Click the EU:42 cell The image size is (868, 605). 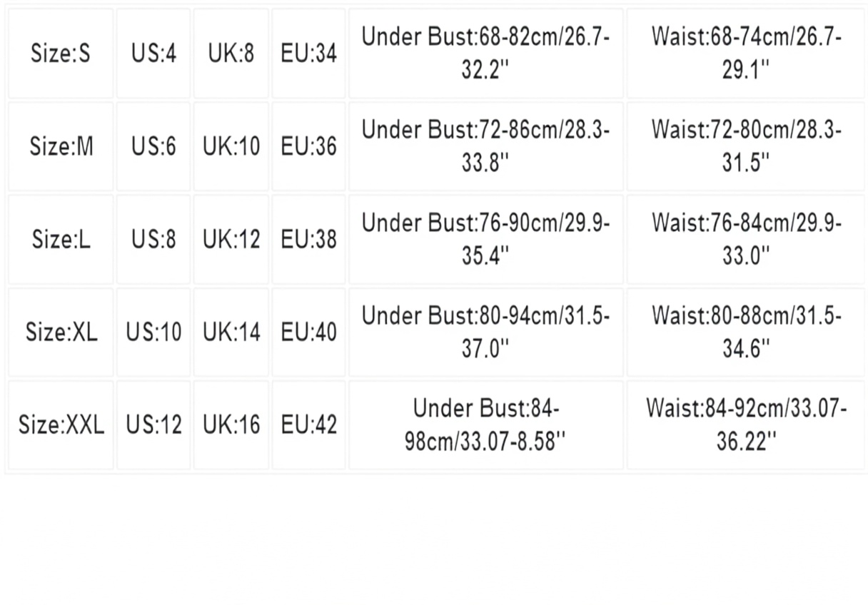[x=308, y=424]
